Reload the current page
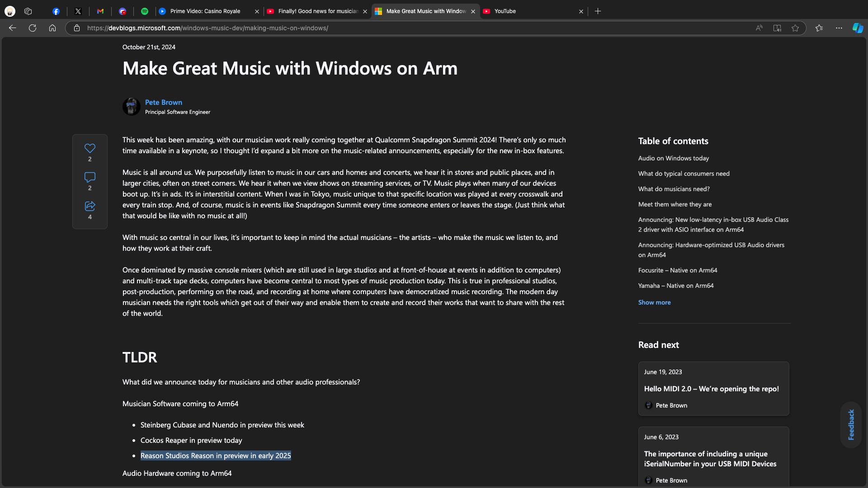868x488 pixels. tap(33, 28)
